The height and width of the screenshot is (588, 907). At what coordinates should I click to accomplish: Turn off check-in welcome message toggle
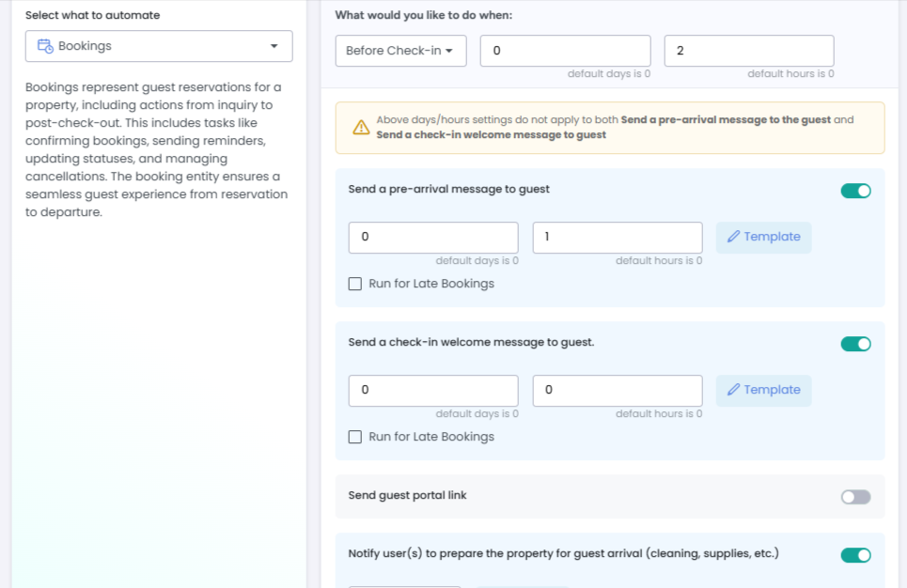coord(855,344)
